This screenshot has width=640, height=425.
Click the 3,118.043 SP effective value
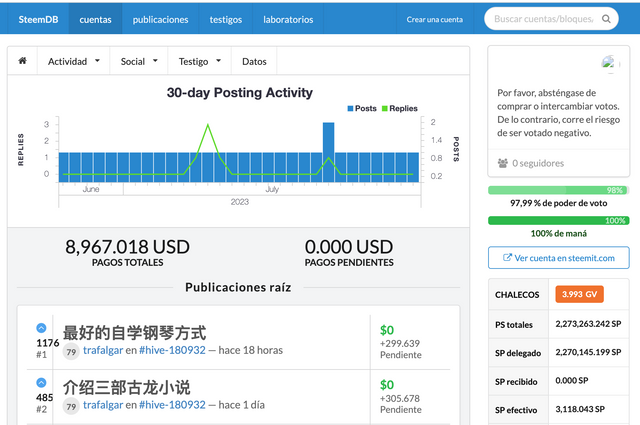580,409
